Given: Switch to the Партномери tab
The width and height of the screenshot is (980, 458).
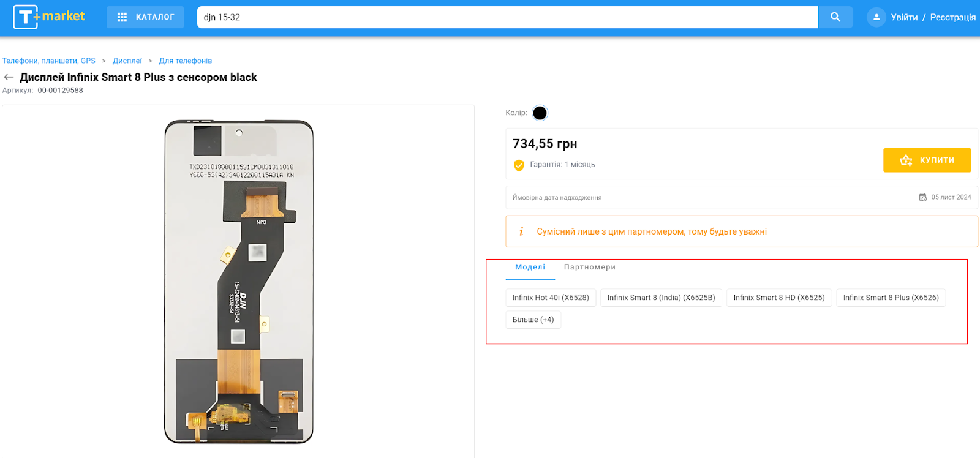Looking at the screenshot, I should coord(590,267).
